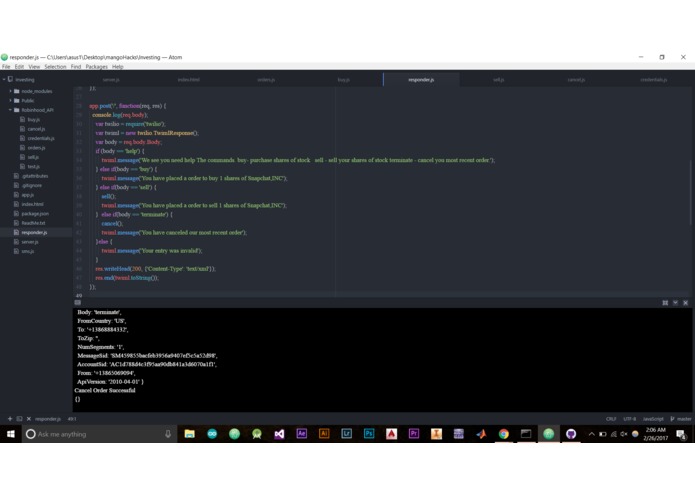The width and height of the screenshot is (695, 494).
Task: Change the CRLF line ending setting
Action: point(611,419)
